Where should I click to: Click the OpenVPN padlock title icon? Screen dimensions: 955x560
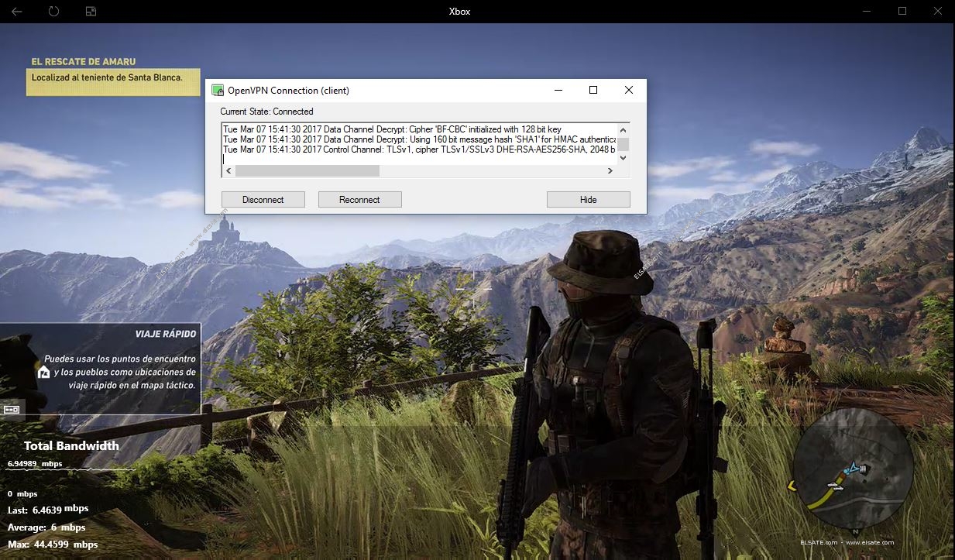[218, 90]
